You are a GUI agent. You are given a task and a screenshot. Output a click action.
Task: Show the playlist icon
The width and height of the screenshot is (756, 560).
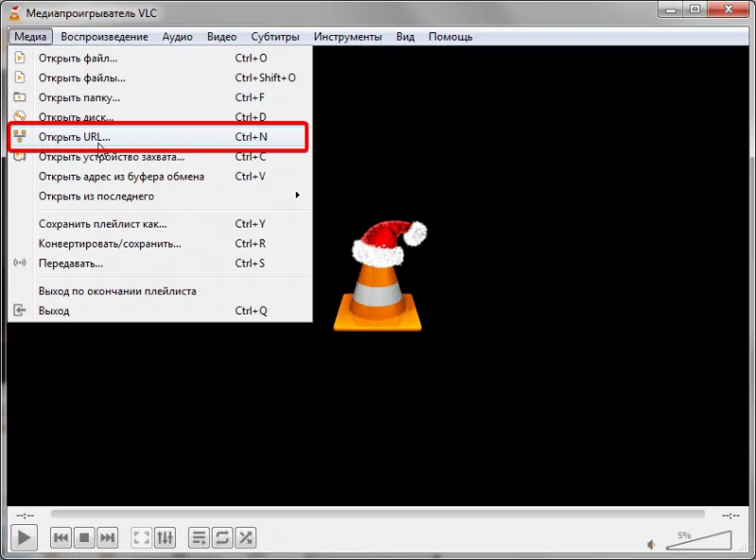point(198,537)
